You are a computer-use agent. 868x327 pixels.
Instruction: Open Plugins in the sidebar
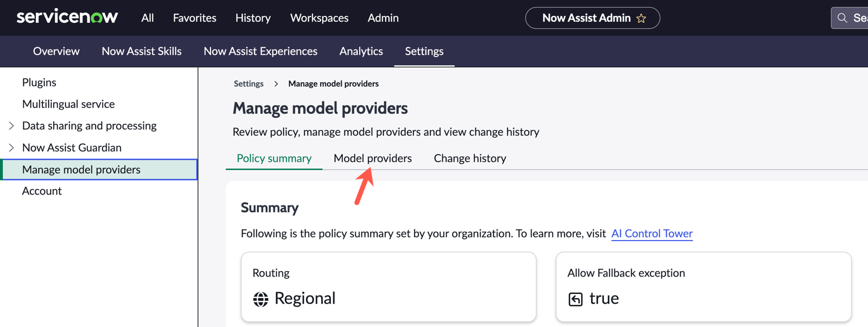(x=39, y=83)
